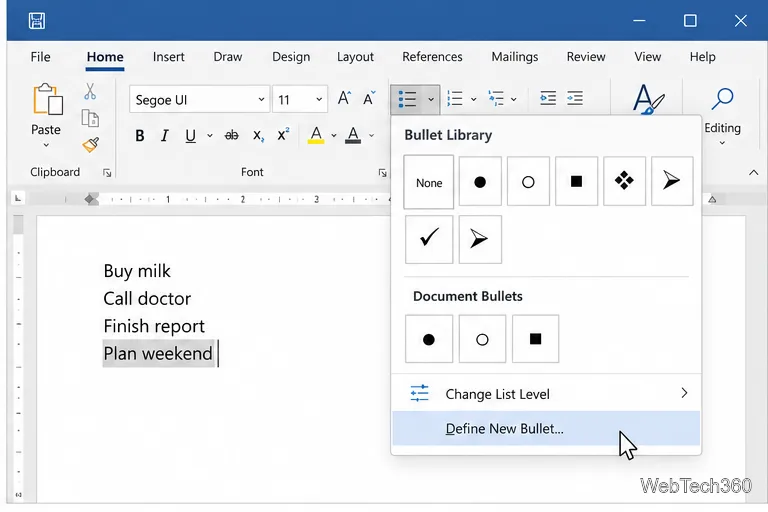Switch to the Layout tab
Screen dimensions: 768x512
coord(355,57)
